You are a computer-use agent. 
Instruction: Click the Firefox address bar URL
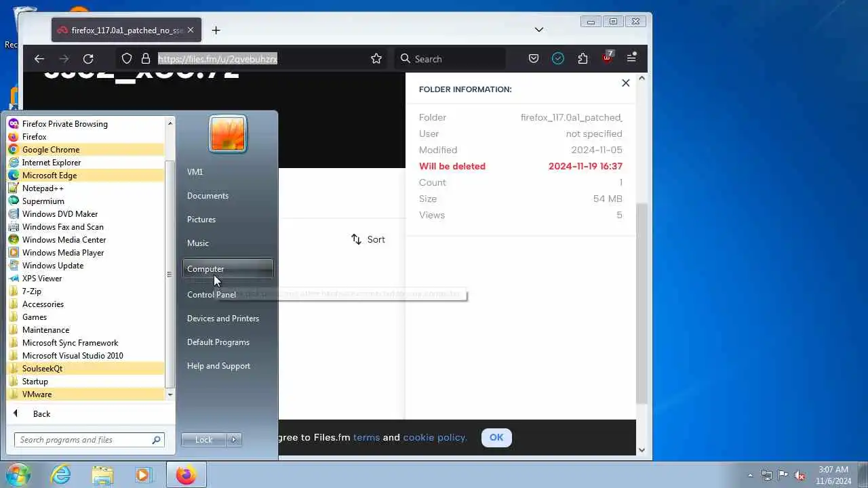[217, 59]
